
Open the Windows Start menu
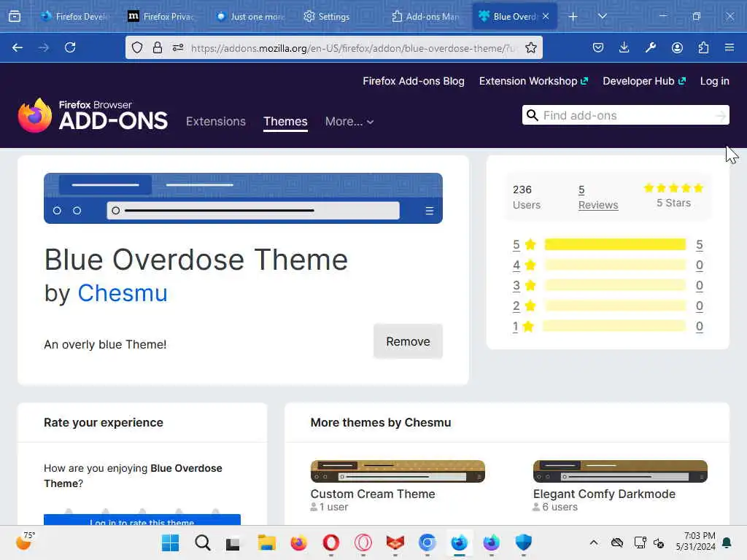(x=170, y=542)
